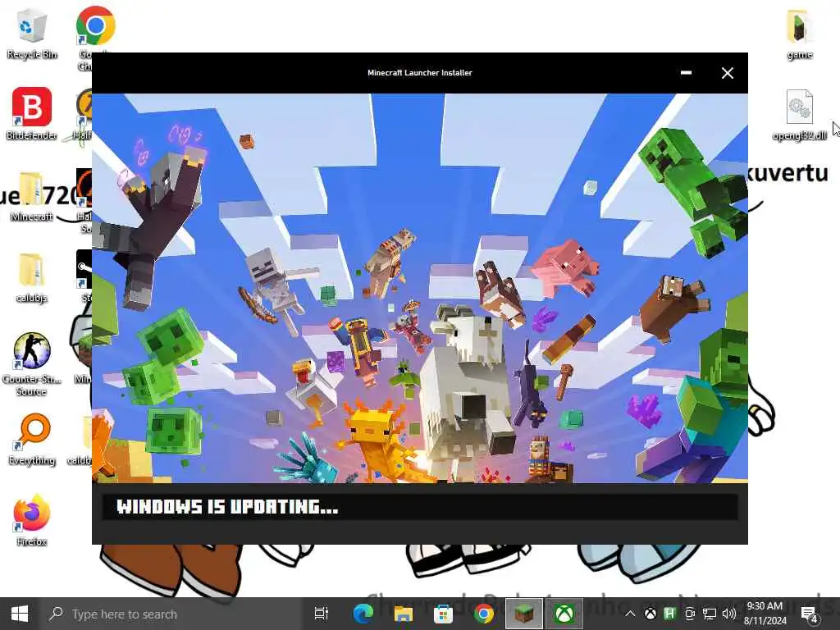Viewport: 840px width, 630px height.
Task: Open File Explorer from the taskbar
Action: (x=403, y=614)
